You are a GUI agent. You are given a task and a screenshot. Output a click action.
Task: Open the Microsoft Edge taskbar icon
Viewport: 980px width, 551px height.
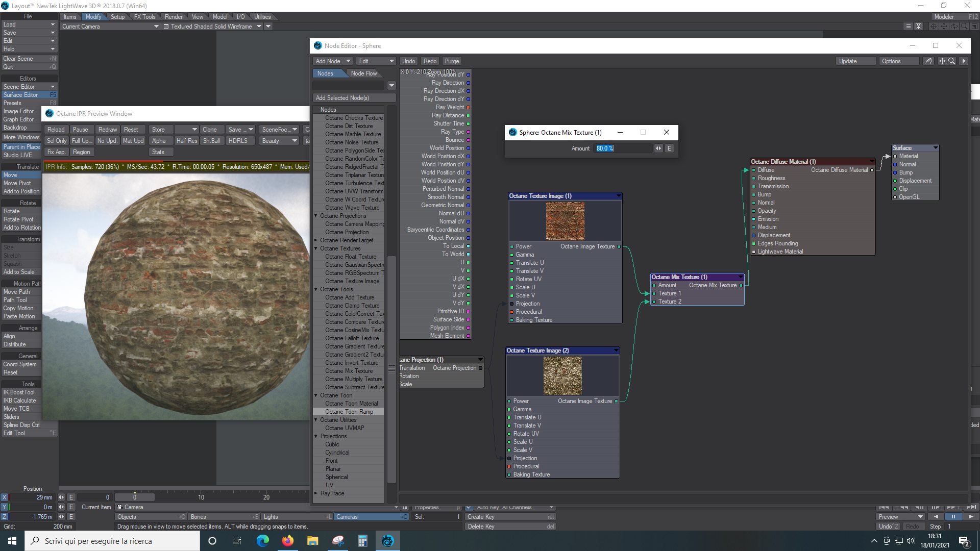(x=262, y=541)
